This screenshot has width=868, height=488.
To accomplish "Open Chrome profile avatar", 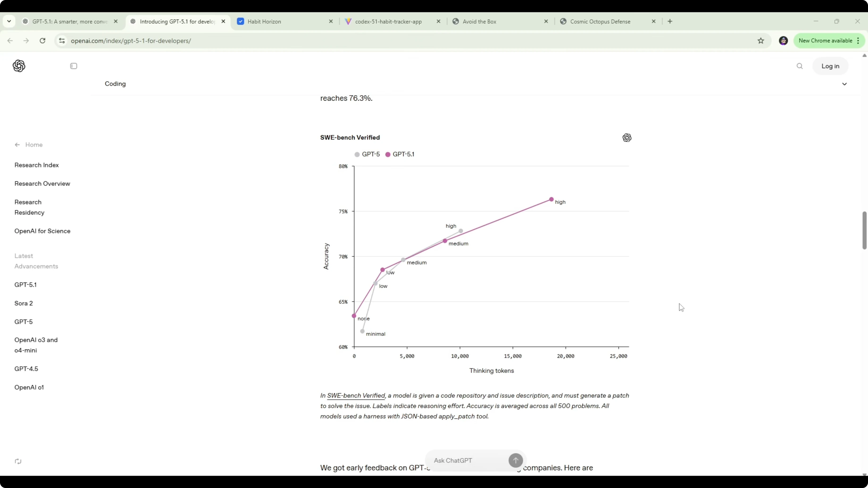I will (x=783, y=41).
